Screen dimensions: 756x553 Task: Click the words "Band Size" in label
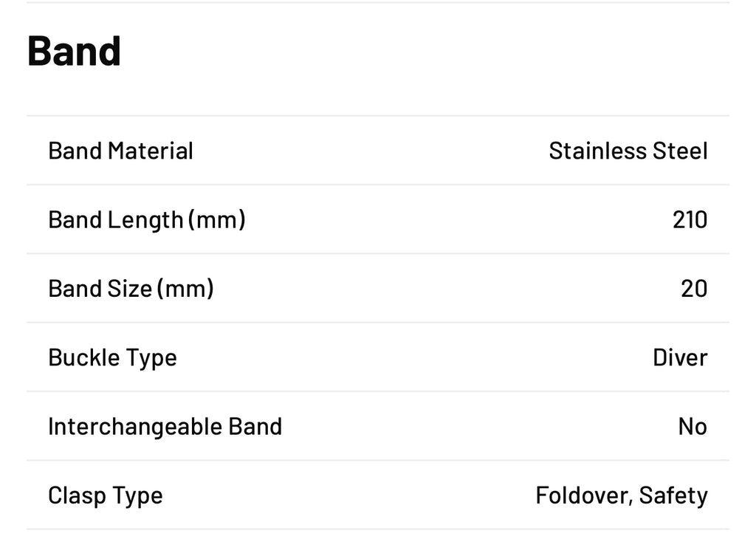[100, 288]
